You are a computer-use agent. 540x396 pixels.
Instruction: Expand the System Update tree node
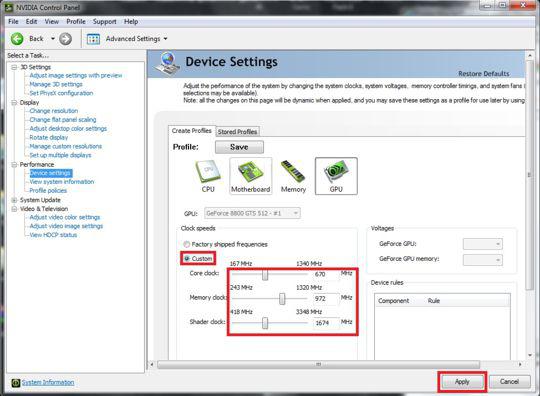[x=14, y=200]
